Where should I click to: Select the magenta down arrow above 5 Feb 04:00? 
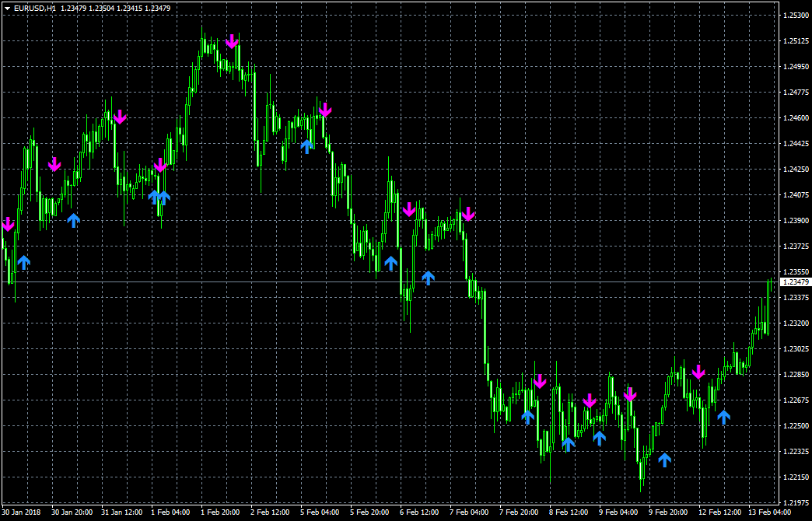click(324, 110)
